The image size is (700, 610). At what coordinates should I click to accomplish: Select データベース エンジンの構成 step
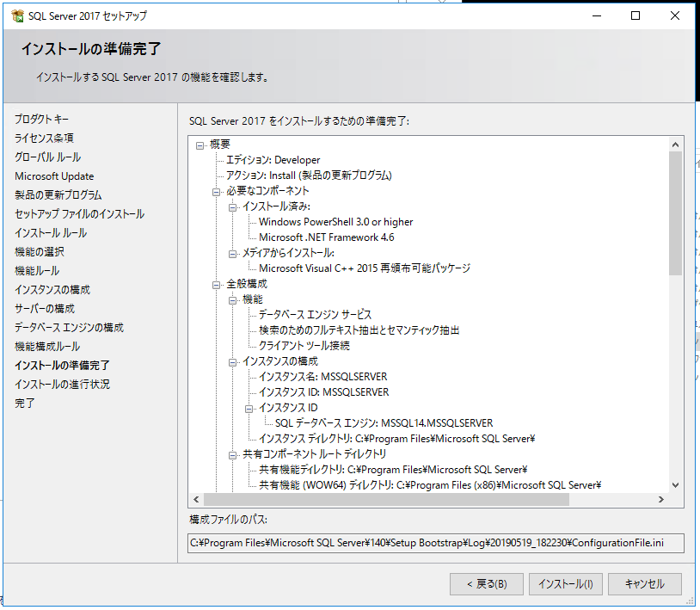pos(69,327)
